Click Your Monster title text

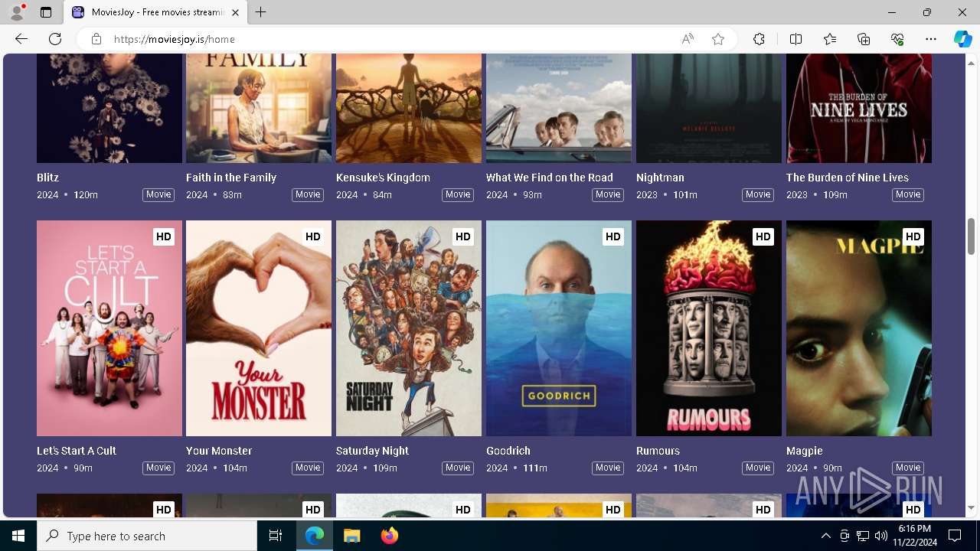coord(219,451)
